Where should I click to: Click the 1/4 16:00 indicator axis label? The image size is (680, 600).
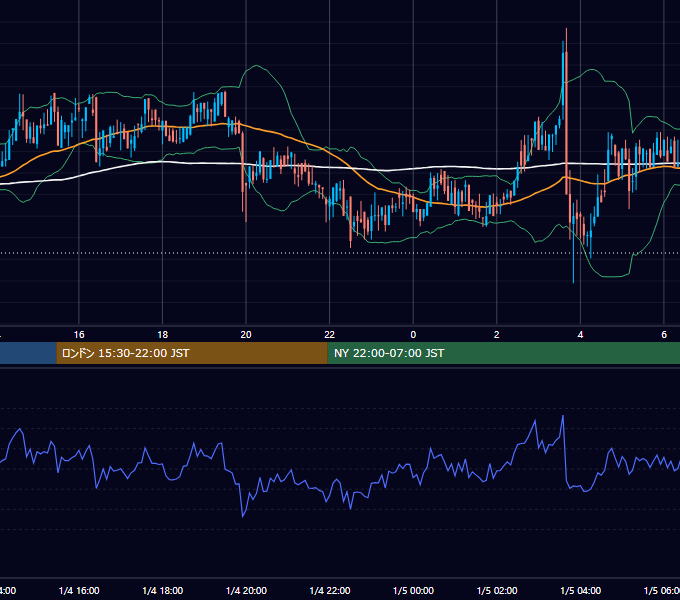click(x=79, y=591)
